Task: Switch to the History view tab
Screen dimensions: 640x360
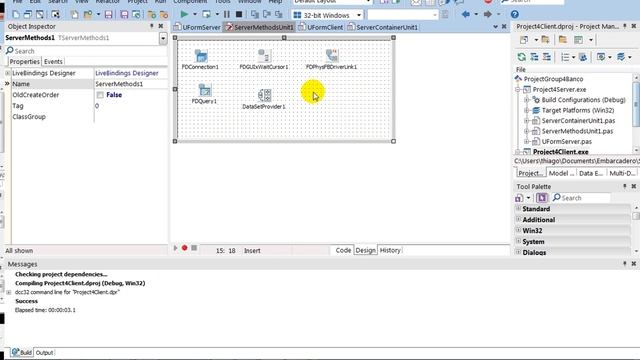Action: coord(390,250)
